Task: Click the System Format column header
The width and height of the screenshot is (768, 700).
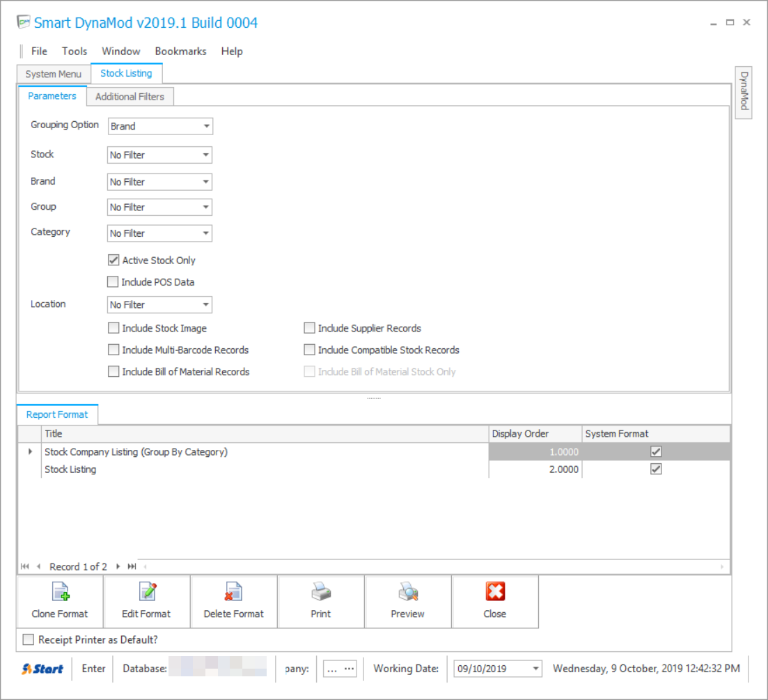Action: click(656, 434)
